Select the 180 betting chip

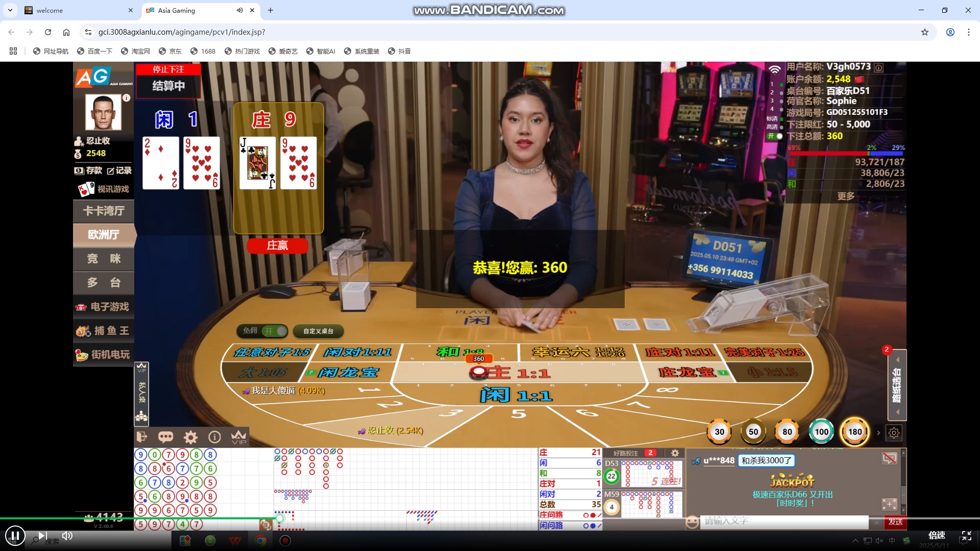click(855, 432)
